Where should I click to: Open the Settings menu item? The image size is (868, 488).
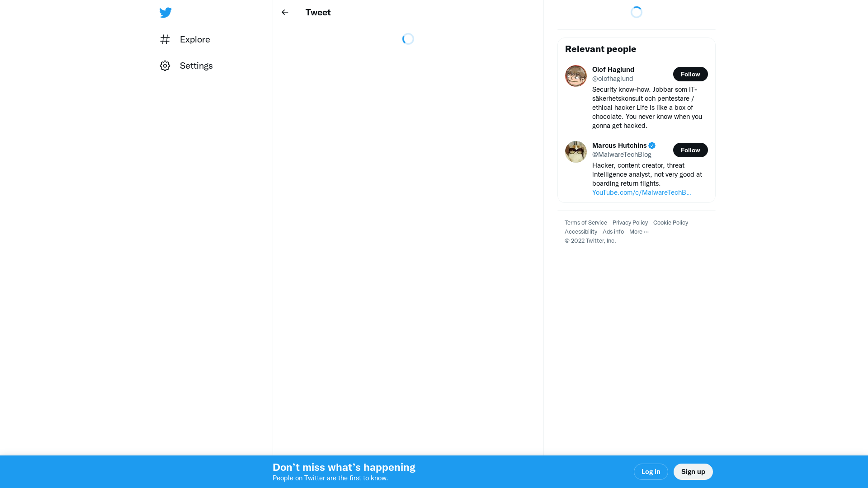(x=196, y=66)
